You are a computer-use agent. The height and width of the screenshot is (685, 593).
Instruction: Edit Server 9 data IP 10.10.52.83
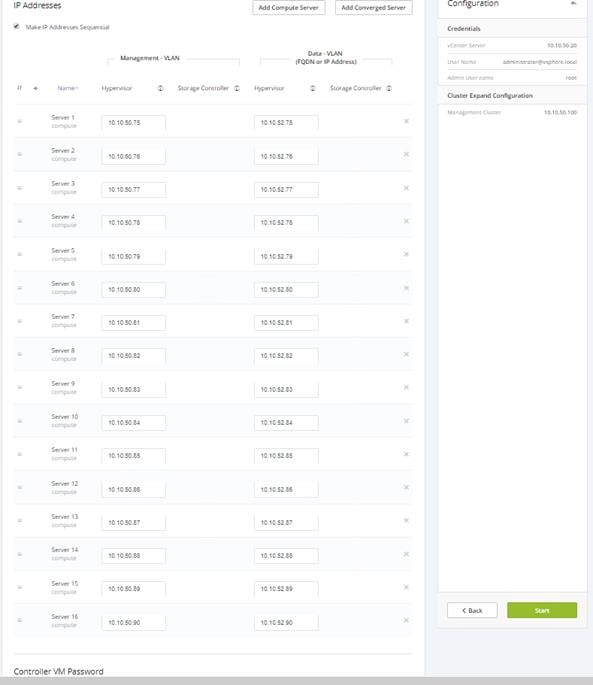pyautogui.click(x=286, y=390)
